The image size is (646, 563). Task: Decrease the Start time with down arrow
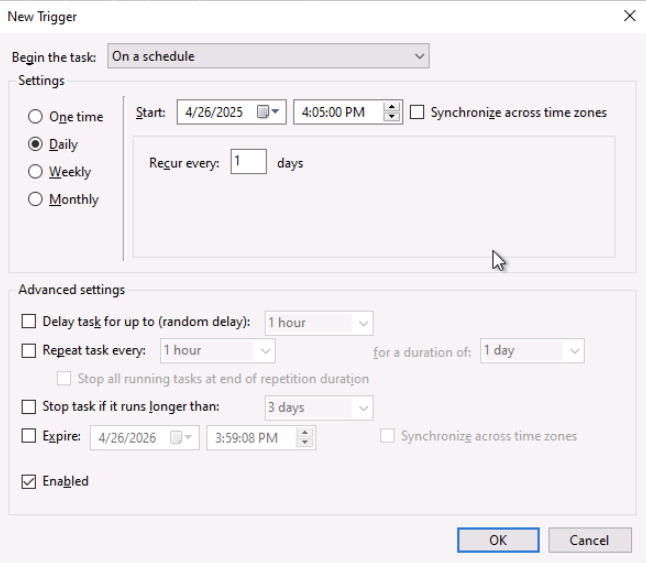392,118
